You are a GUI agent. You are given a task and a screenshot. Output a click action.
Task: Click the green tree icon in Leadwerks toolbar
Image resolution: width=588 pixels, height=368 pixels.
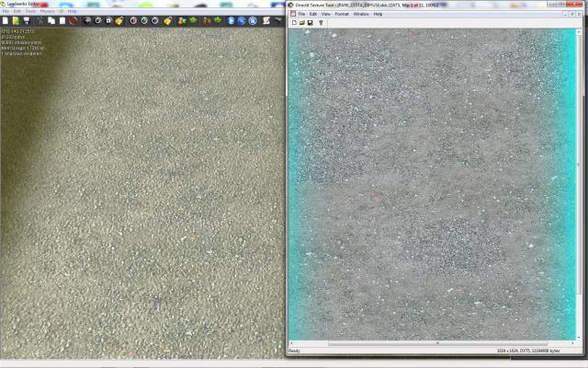point(193,20)
